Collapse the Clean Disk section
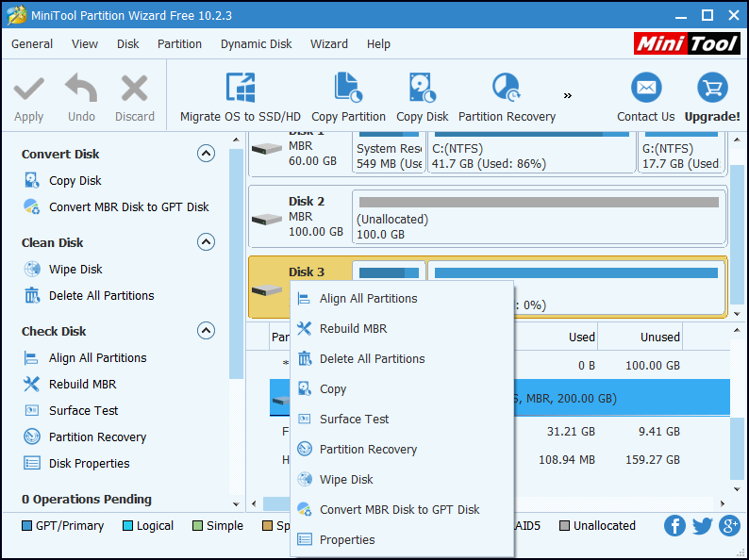 [x=206, y=242]
